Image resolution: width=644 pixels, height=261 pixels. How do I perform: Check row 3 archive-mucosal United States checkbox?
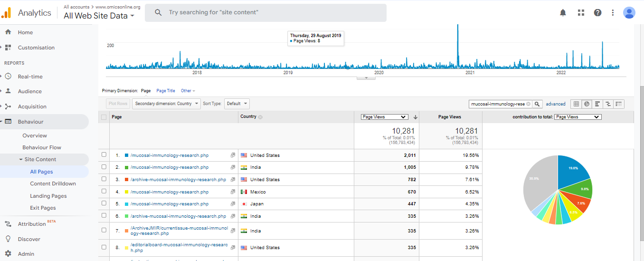(x=104, y=180)
